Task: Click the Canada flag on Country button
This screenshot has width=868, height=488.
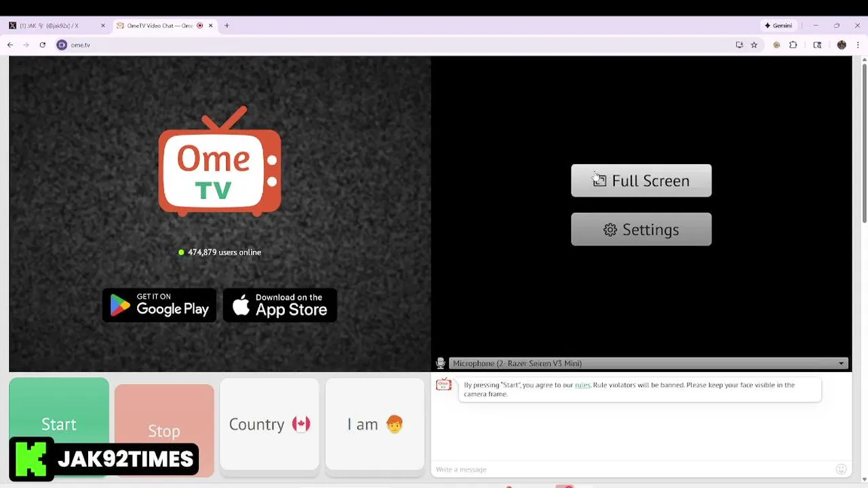Action: (x=301, y=424)
